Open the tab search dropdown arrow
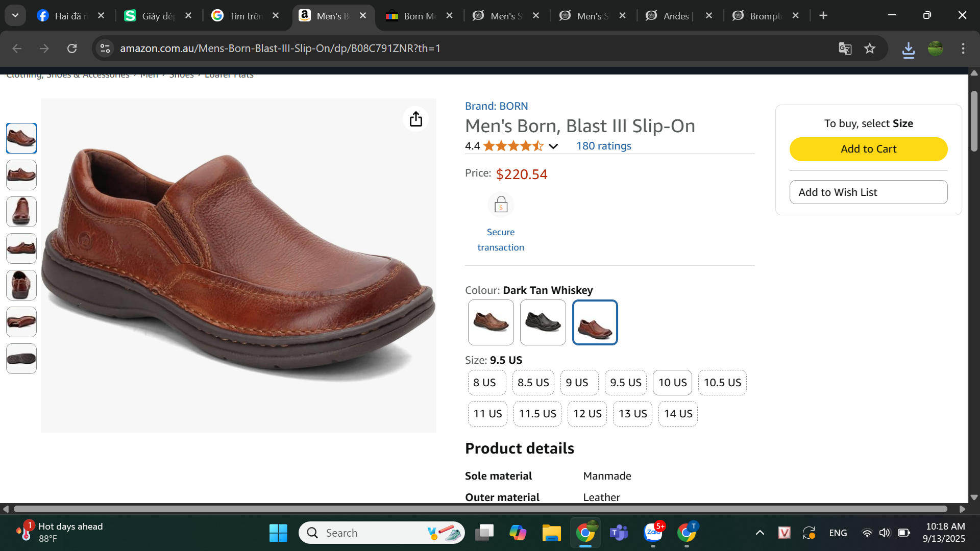Screen dimensions: 980x551 coord(15,15)
